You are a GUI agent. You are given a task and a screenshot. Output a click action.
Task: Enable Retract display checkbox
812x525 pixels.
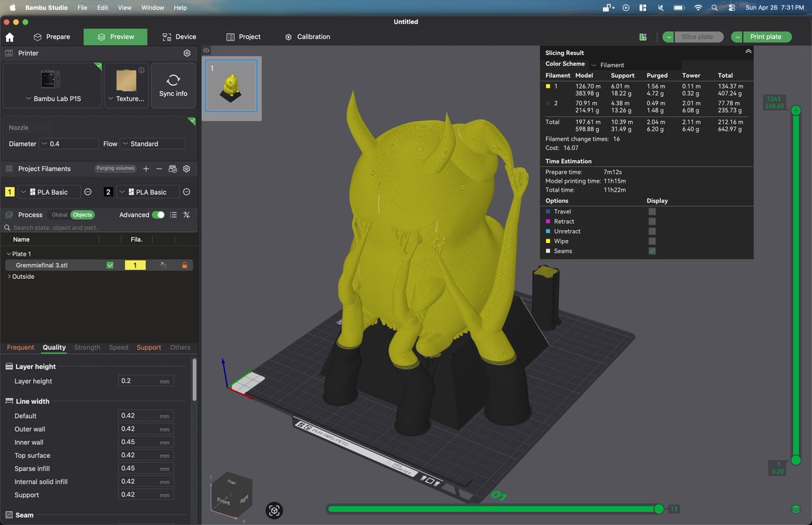652,221
